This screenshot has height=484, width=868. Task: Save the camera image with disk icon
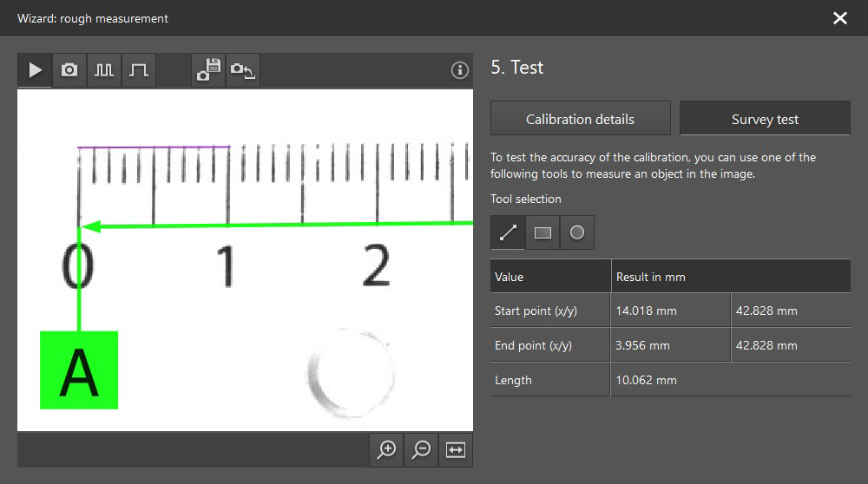click(208, 70)
